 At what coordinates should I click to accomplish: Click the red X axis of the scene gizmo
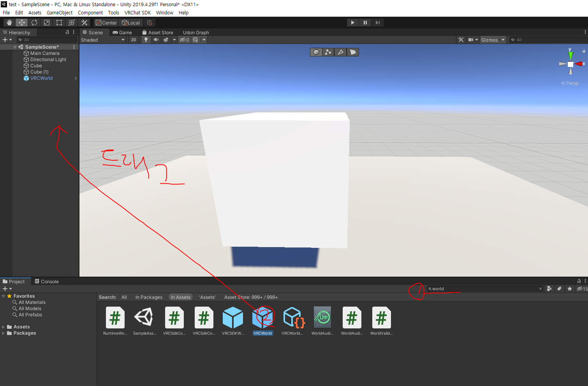(x=579, y=64)
